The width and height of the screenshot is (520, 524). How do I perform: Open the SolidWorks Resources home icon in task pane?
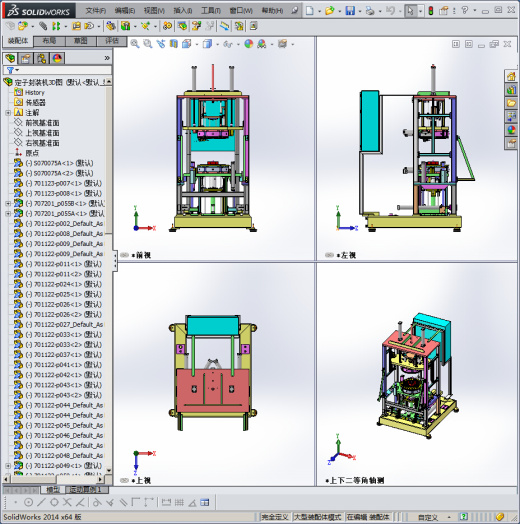point(511,76)
